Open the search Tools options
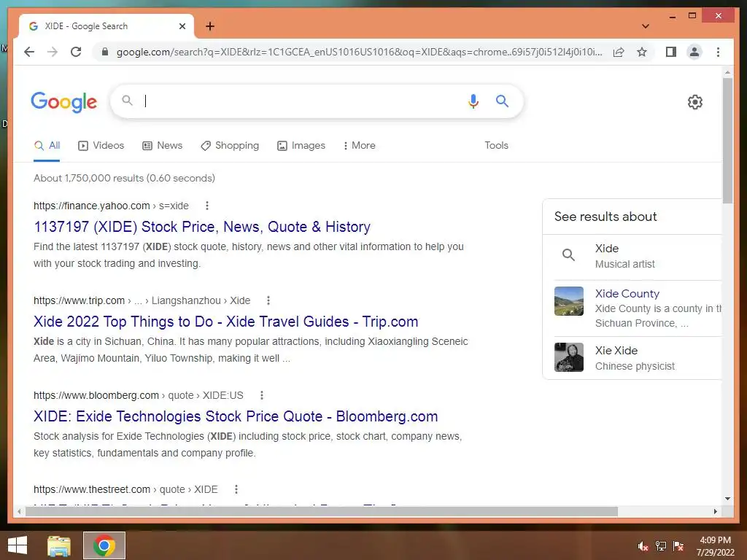 pos(496,146)
